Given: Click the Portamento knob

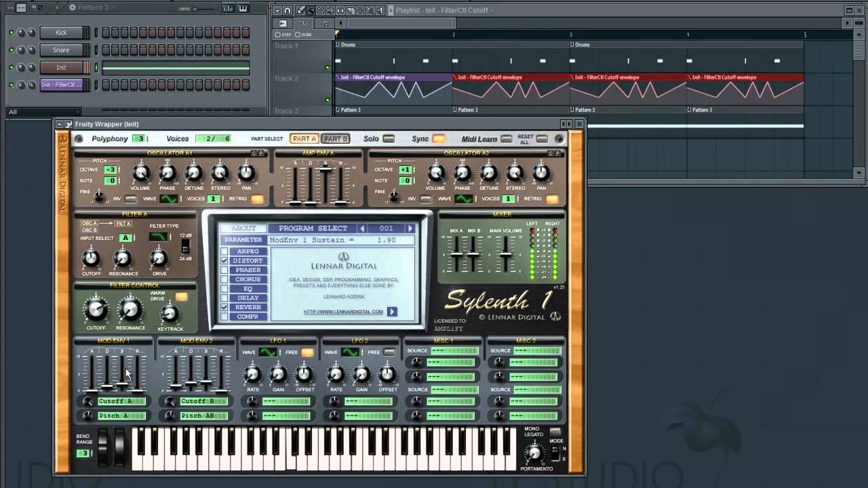Looking at the screenshot, I should click(534, 453).
